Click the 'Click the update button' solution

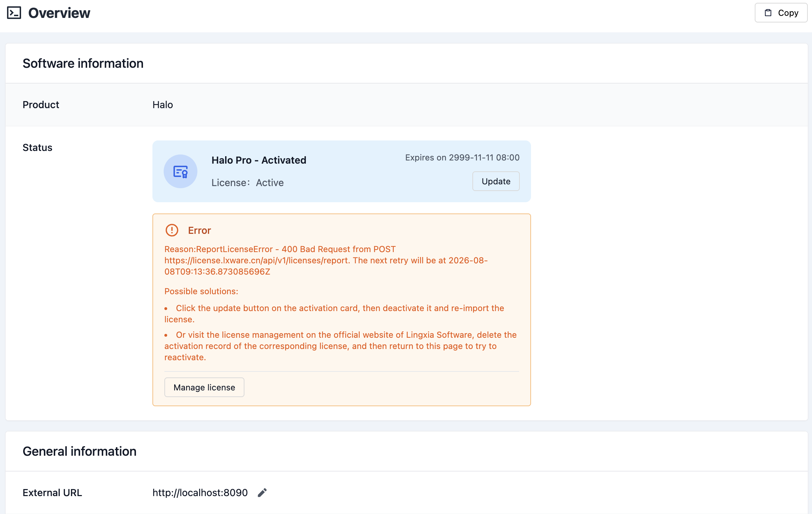coord(334,314)
